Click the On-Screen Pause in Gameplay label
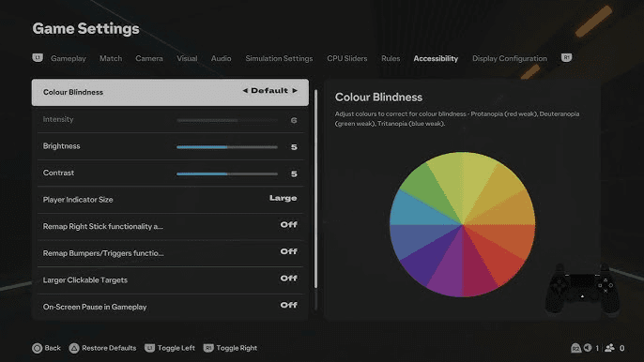644x362 pixels. [x=95, y=307]
